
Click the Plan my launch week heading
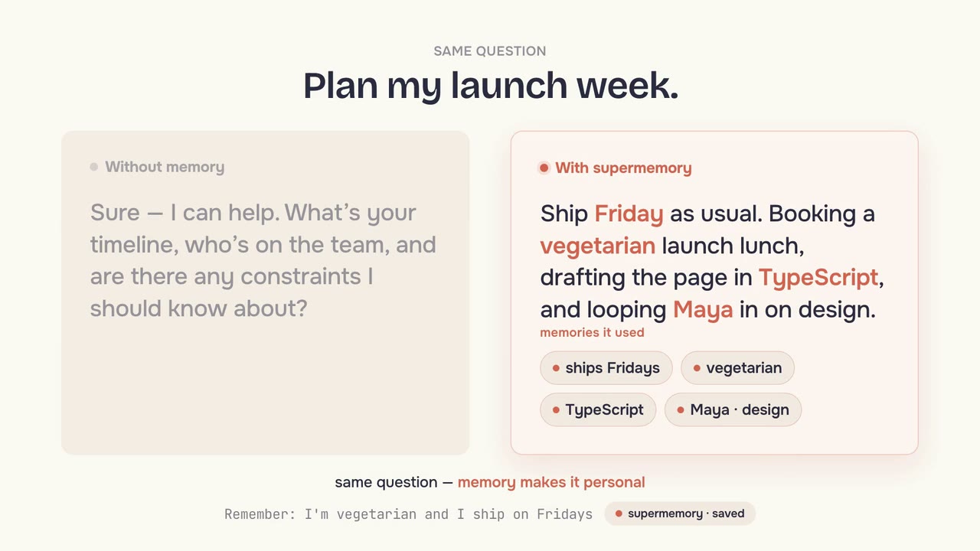tap(491, 85)
